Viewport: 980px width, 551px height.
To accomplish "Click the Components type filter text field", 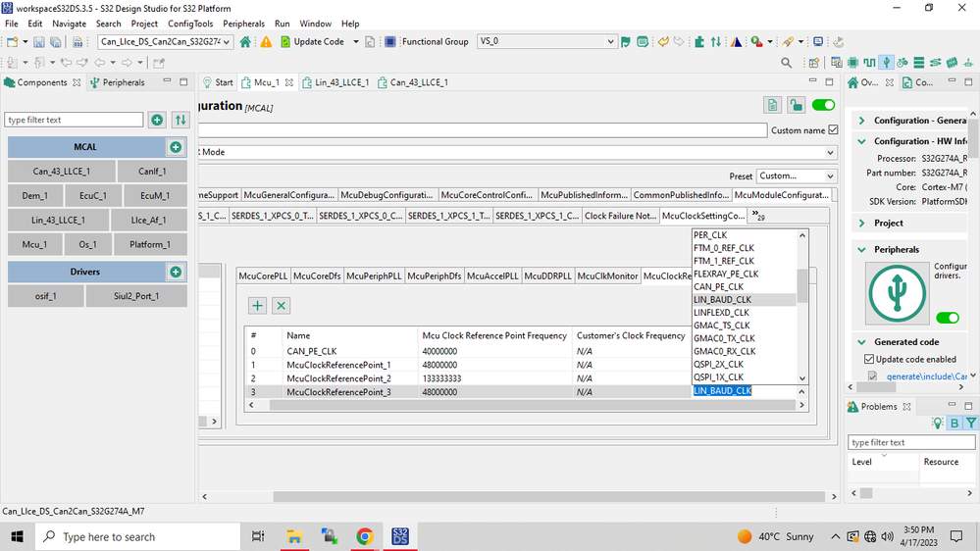I will point(74,120).
